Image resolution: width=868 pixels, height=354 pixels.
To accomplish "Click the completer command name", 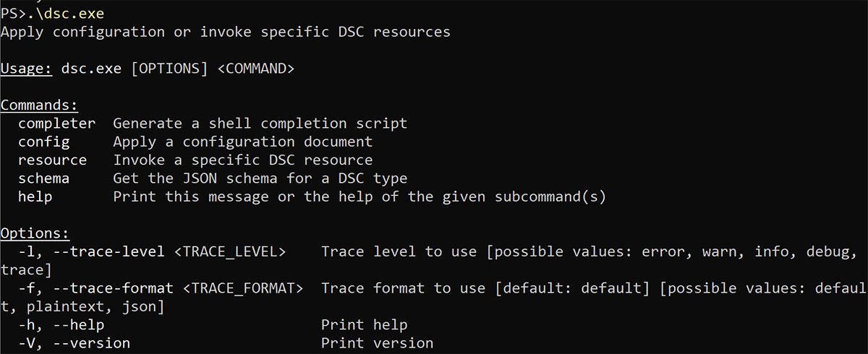I will tap(56, 124).
